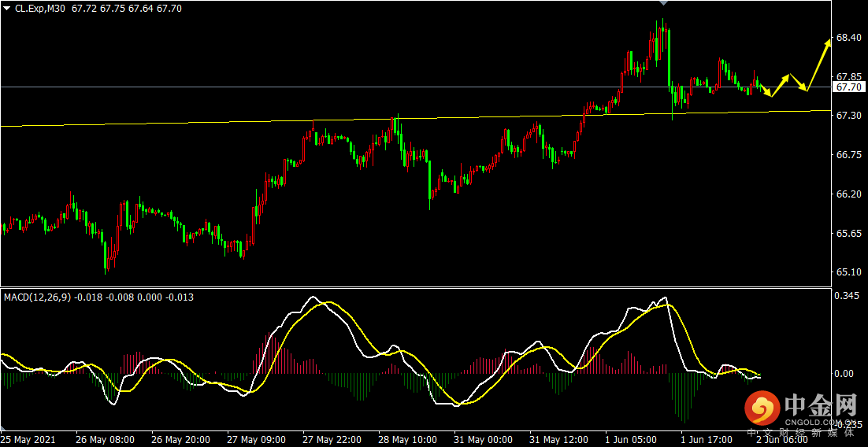Click the 27 May 09:00 time label
Viewport: 868px width, 447px height.
tap(256, 440)
